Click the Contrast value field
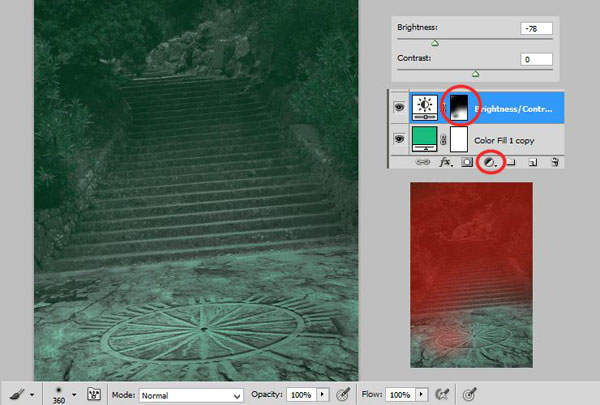 pyautogui.click(x=536, y=59)
